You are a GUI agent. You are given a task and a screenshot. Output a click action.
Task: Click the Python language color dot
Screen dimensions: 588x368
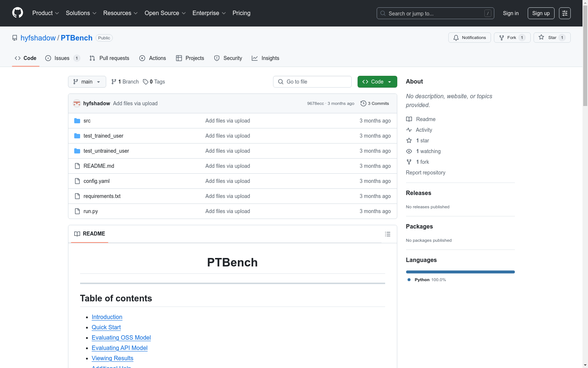[x=409, y=280]
